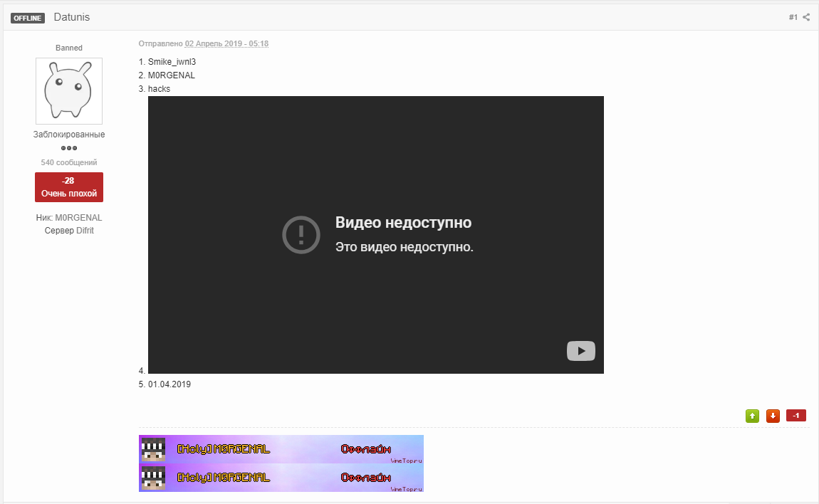Click the YouTube logo on the video
Screen dimensions: 819x504
[580, 351]
